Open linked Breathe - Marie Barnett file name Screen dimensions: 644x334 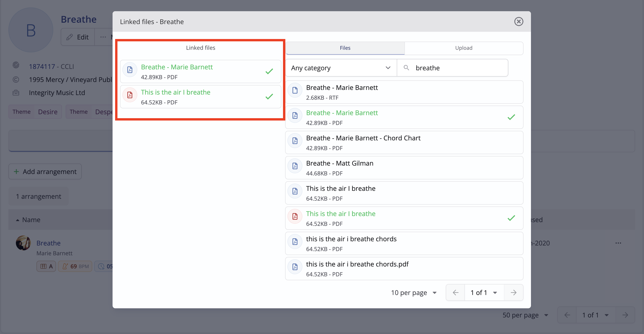[177, 67]
